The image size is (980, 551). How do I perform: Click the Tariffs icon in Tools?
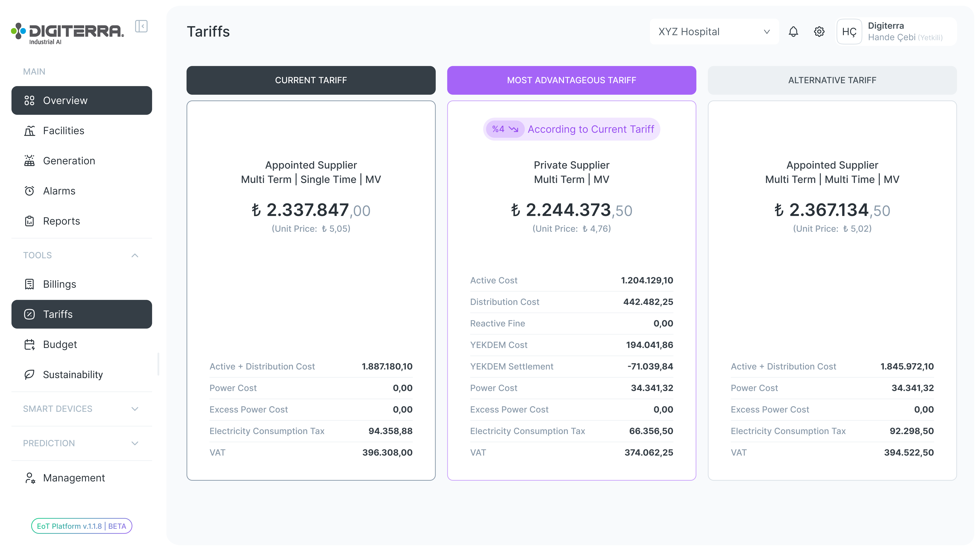tap(30, 314)
